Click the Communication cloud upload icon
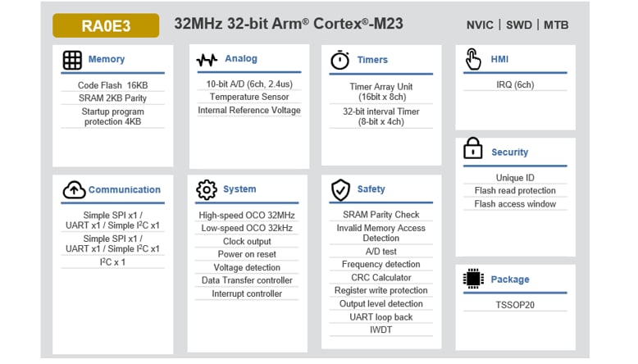 (74, 190)
